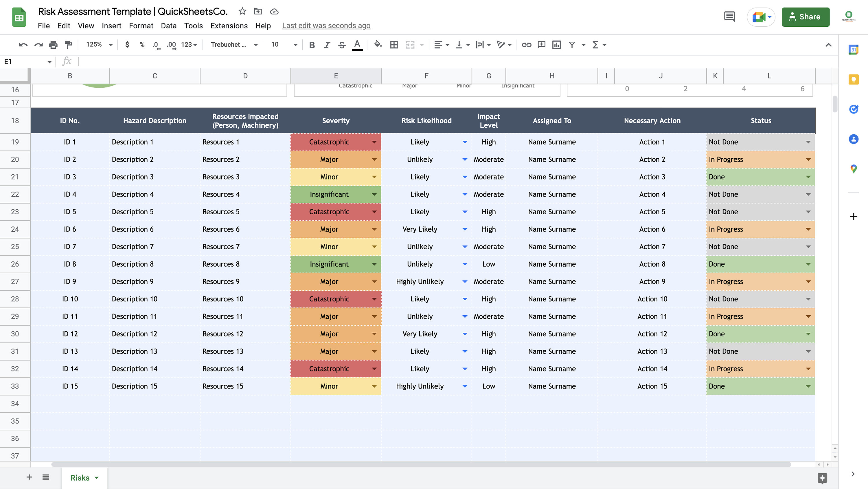Toggle bold formatting on cell E1
Viewport: 868px width, 489px height.
(312, 45)
